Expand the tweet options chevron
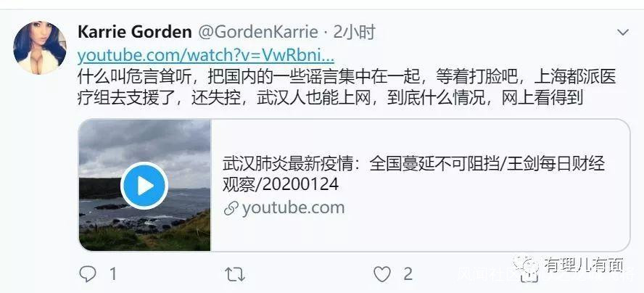Image resolution: width=644 pixels, height=293 pixels. point(623,32)
